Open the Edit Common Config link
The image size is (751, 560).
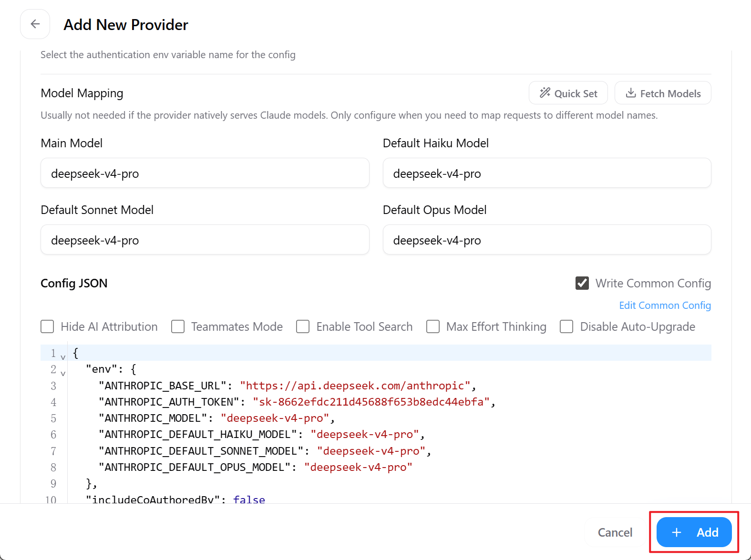(665, 305)
